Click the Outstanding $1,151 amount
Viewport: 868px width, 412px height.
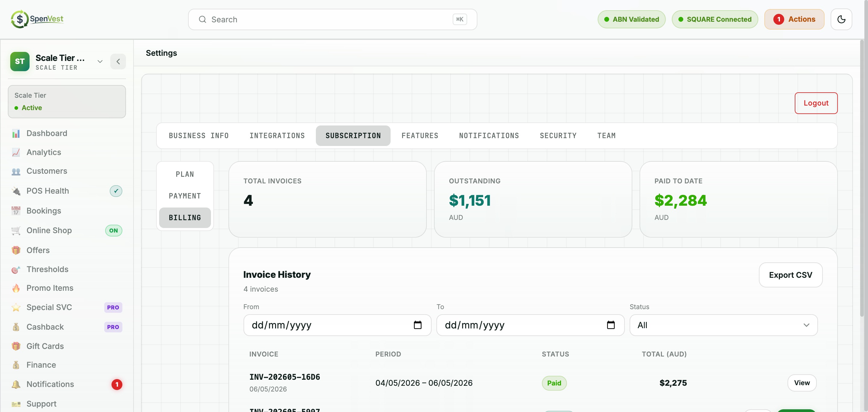[469, 201]
